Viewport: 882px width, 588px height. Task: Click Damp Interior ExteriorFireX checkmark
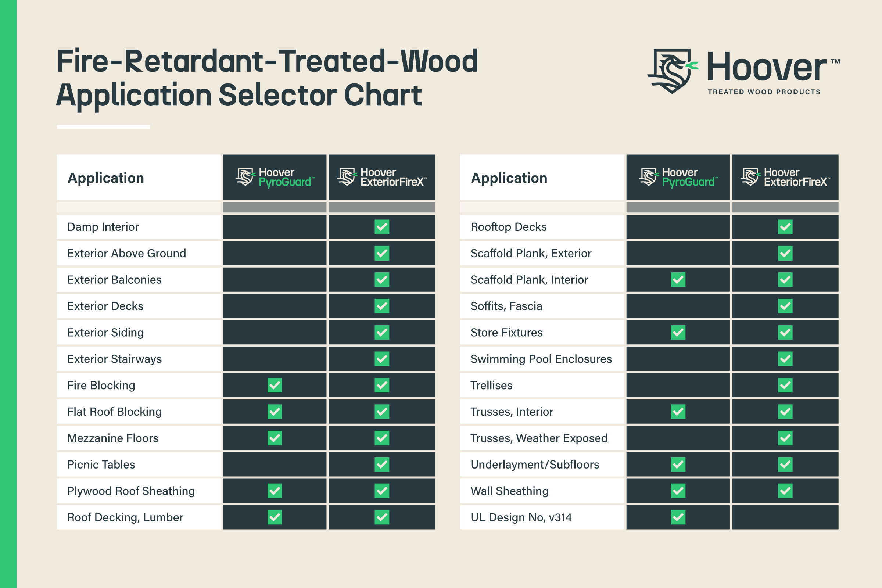click(x=382, y=227)
